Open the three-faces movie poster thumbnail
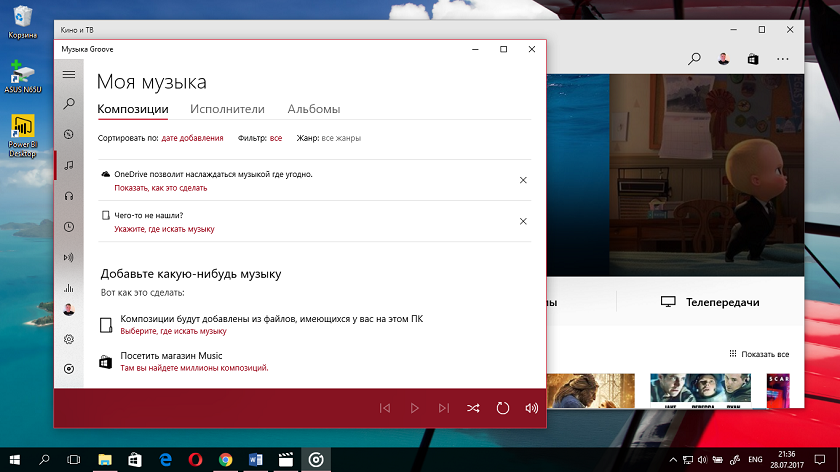 700,391
